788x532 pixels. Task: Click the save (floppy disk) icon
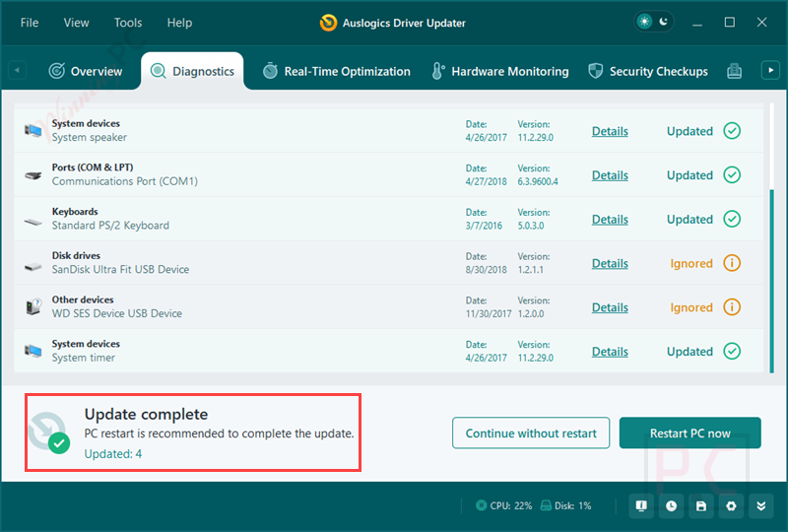701,505
